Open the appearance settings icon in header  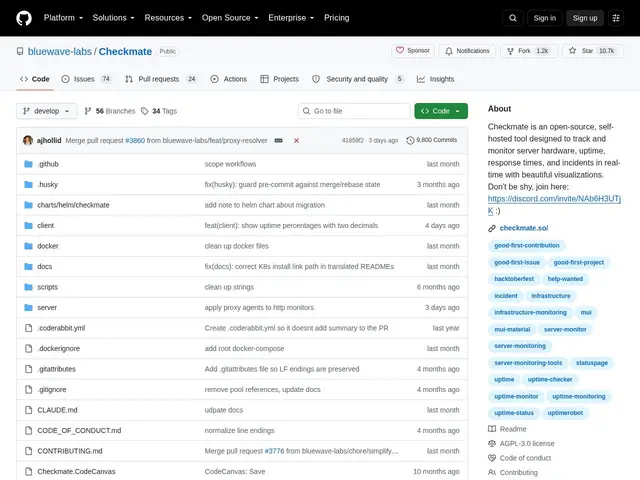coord(616,18)
